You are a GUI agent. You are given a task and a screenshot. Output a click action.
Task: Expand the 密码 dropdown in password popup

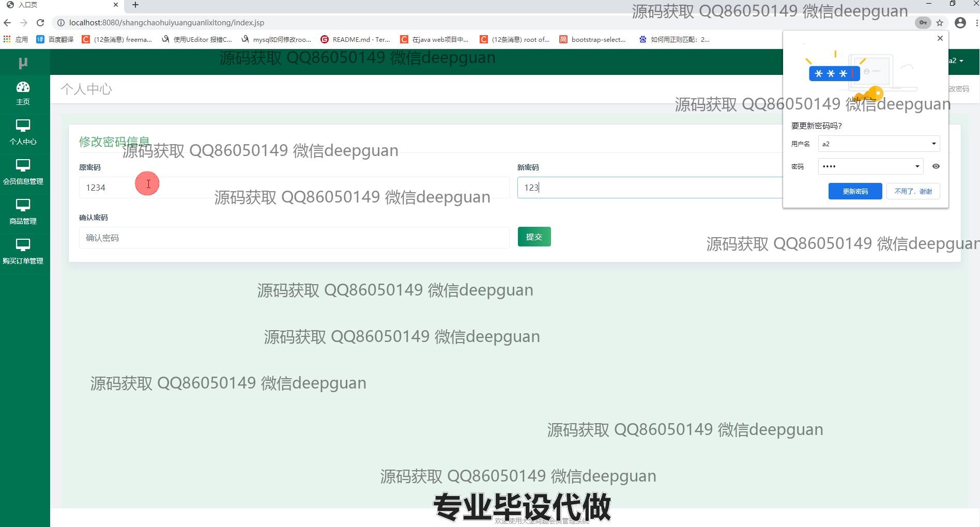coord(917,166)
